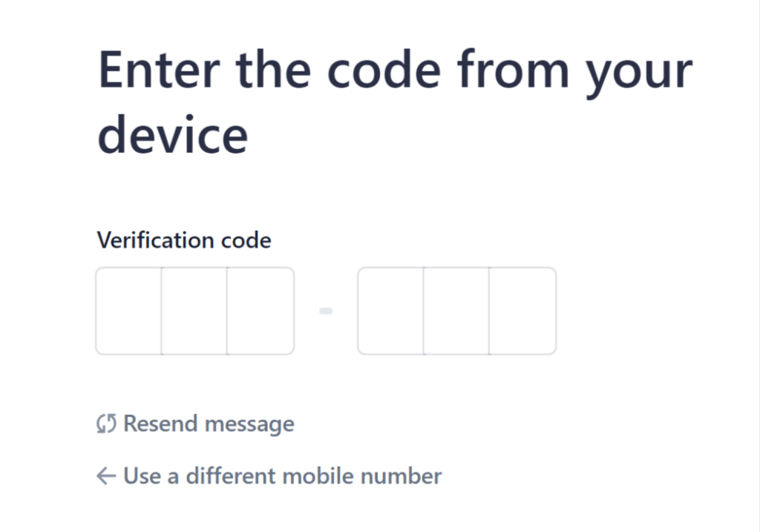The image size is (760, 532).
Task: Click the Resend message link text
Action: pos(209,424)
